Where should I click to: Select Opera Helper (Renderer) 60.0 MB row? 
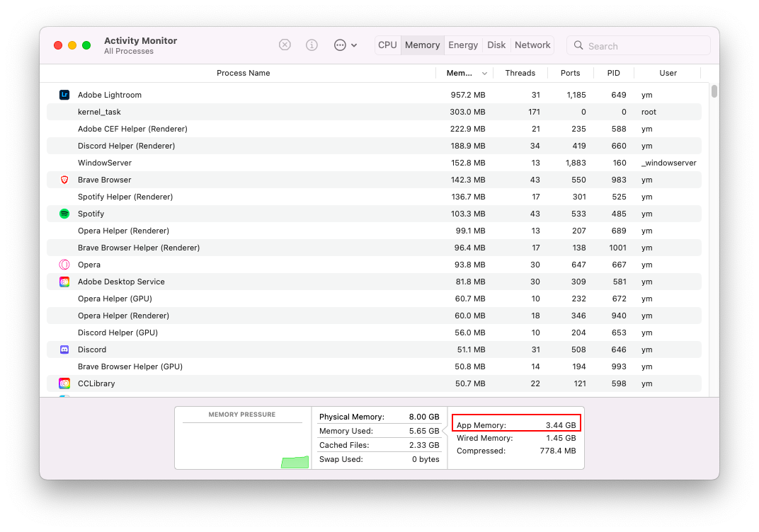374,316
